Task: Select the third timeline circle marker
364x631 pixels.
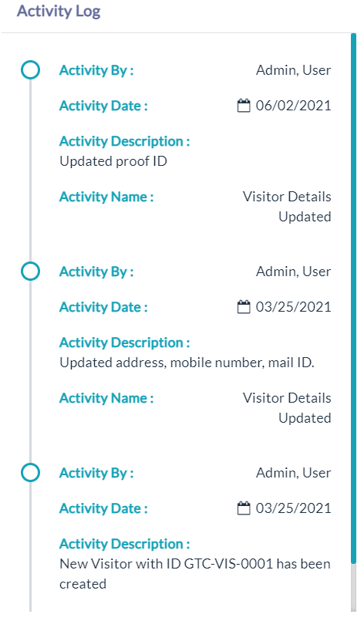Action: (30, 472)
